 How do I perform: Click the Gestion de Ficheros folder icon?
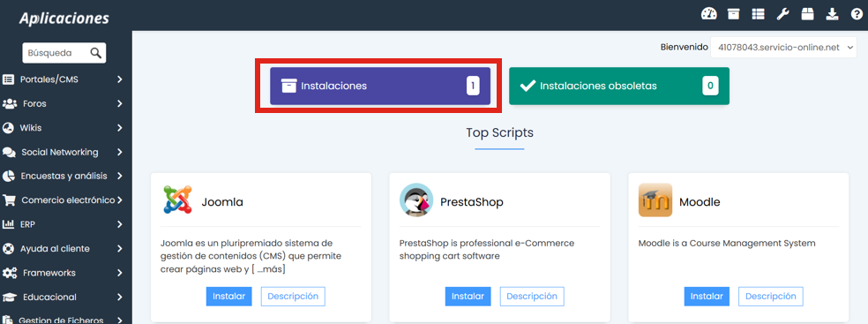pyautogui.click(x=8, y=320)
